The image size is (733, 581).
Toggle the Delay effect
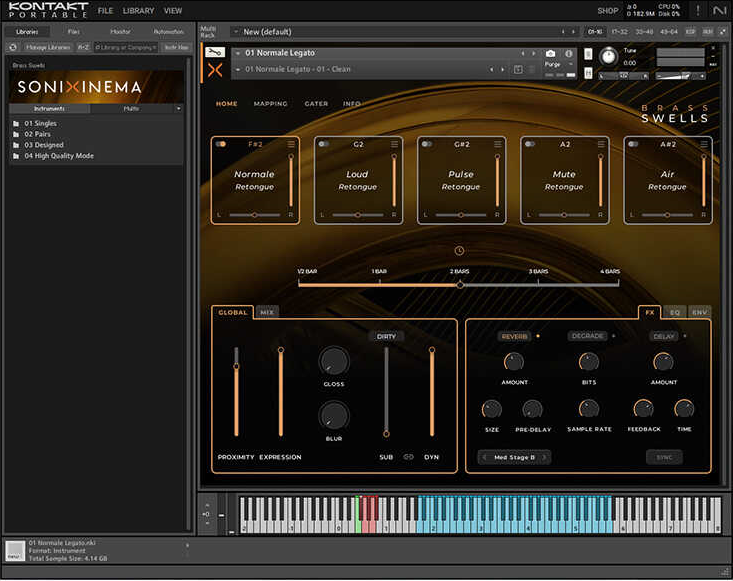tap(664, 336)
